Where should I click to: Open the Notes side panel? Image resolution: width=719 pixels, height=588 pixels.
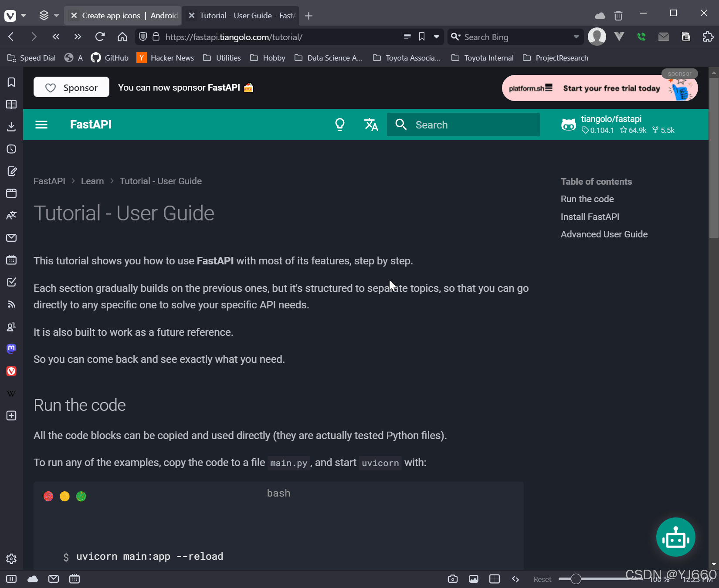click(11, 171)
